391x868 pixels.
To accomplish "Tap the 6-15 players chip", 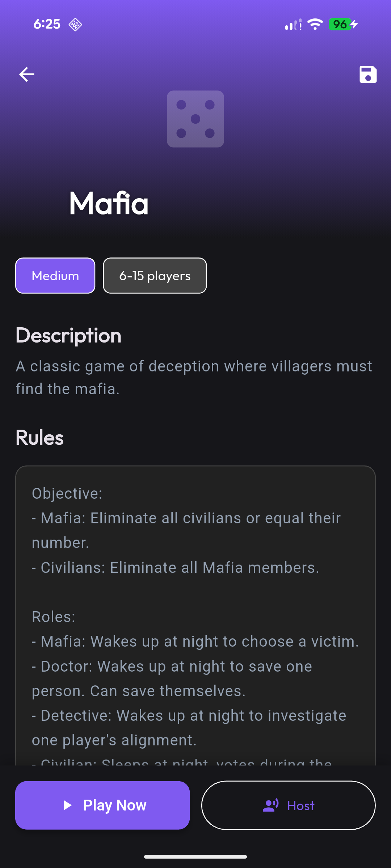I will pyautogui.click(x=155, y=276).
